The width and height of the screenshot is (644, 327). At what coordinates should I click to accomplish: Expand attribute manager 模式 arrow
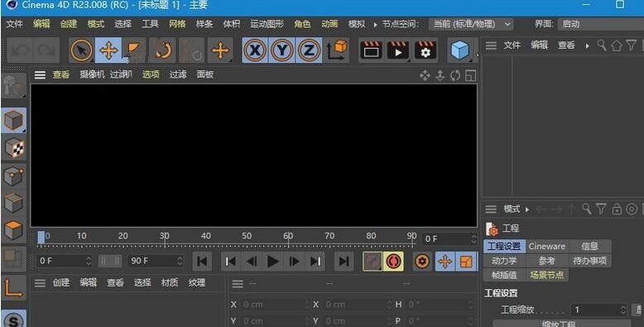(527, 209)
